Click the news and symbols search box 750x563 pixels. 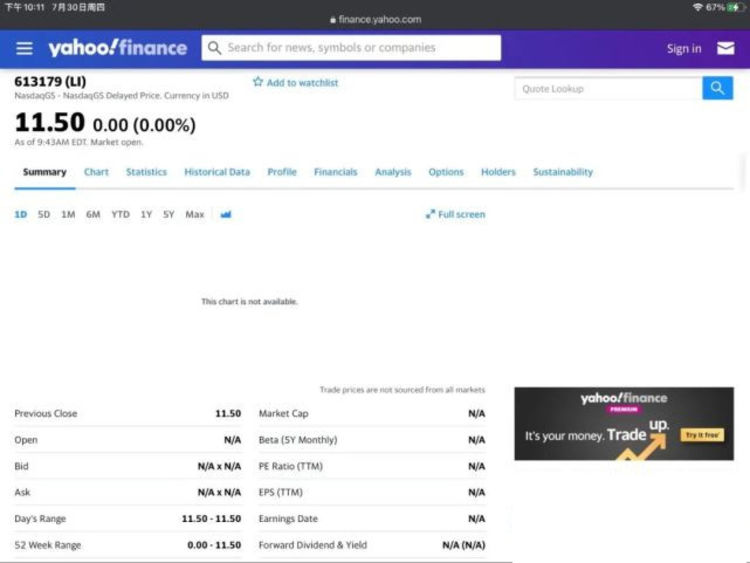tap(360, 48)
